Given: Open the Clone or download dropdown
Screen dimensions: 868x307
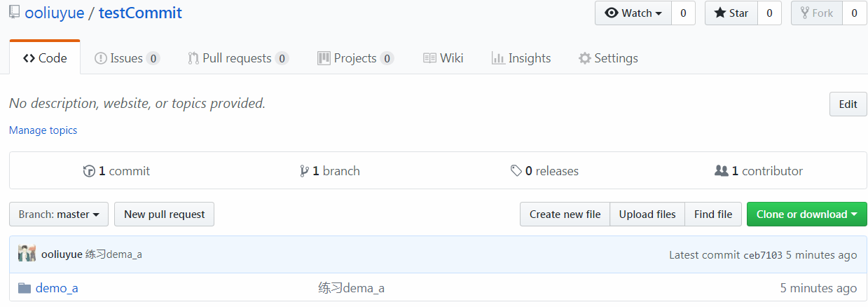Looking at the screenshot, I should [807, 214].
